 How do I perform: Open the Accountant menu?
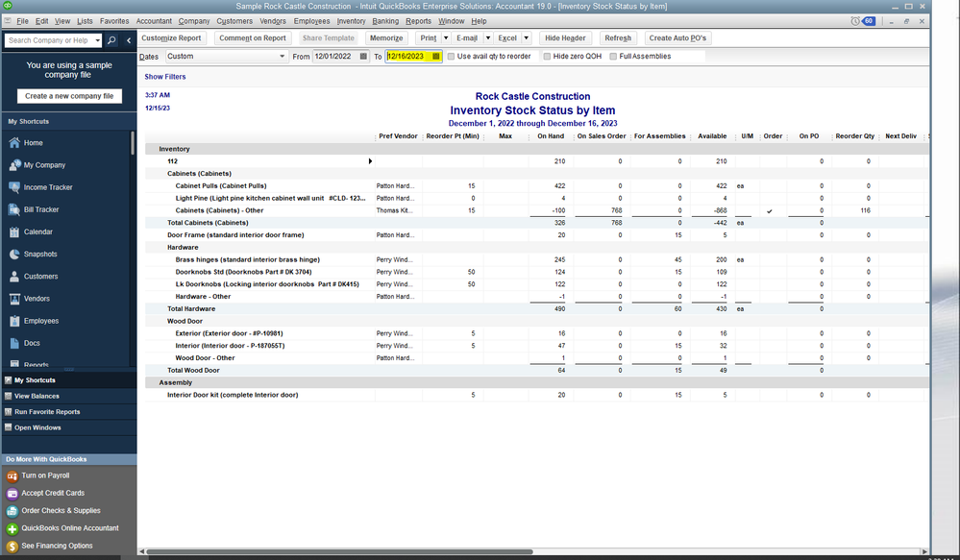(x=154, y=21)
